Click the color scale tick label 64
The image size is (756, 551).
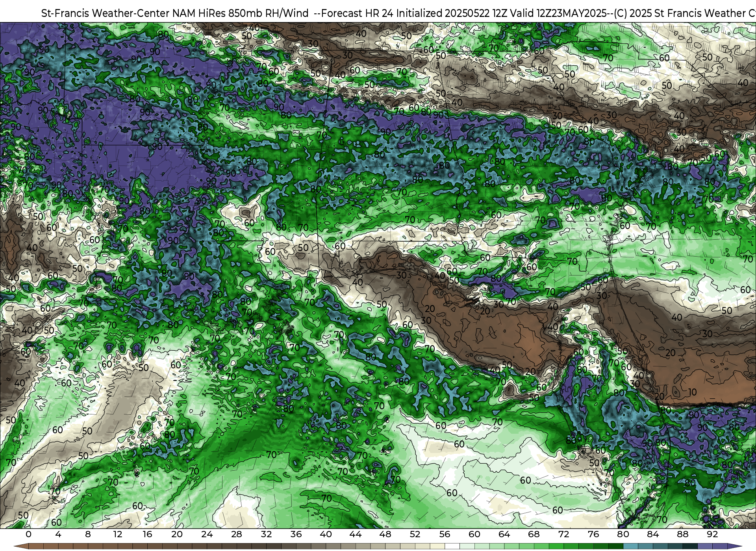pyautogui.click(x=504, y=534)
